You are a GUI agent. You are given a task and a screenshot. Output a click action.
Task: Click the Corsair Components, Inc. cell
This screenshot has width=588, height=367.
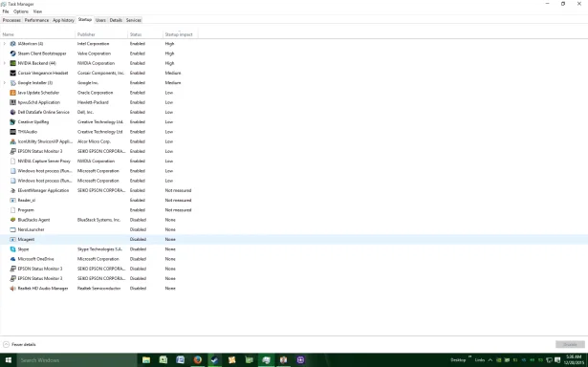point(100,73)
